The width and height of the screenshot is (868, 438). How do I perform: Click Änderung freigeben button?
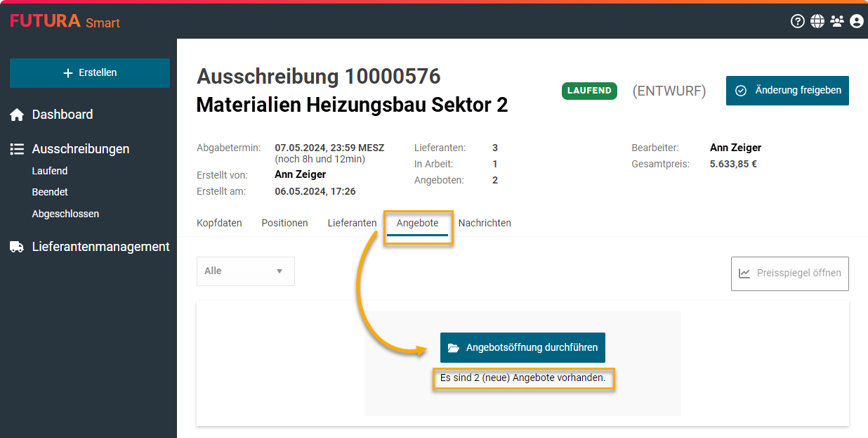point(787,91)
